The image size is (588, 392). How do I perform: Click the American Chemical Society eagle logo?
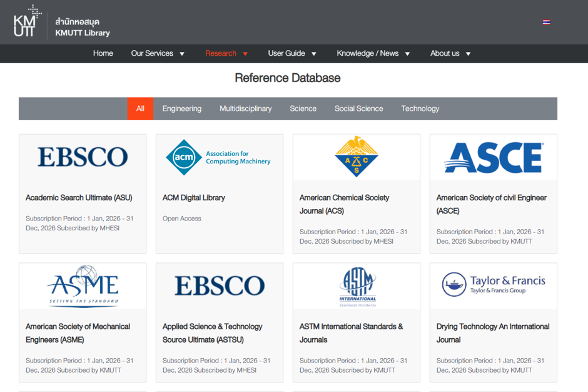point(357,157)
